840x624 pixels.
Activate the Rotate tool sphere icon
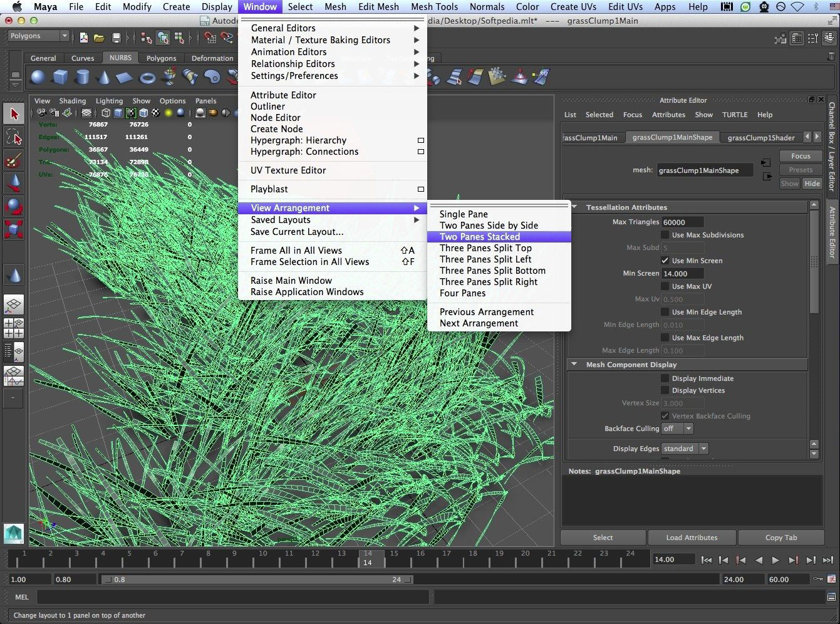pyautogui.click(x=14, y=206)
